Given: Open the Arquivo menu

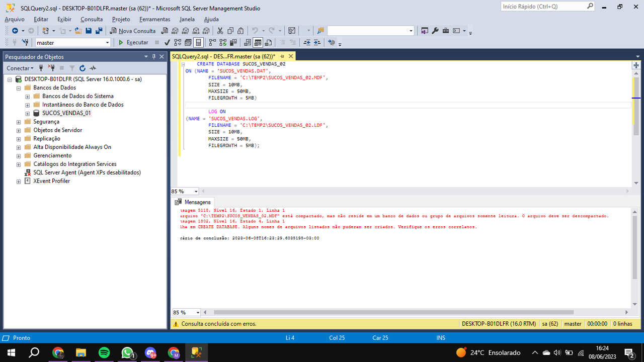Looking at the screenshot, I should tap(15, 19).
